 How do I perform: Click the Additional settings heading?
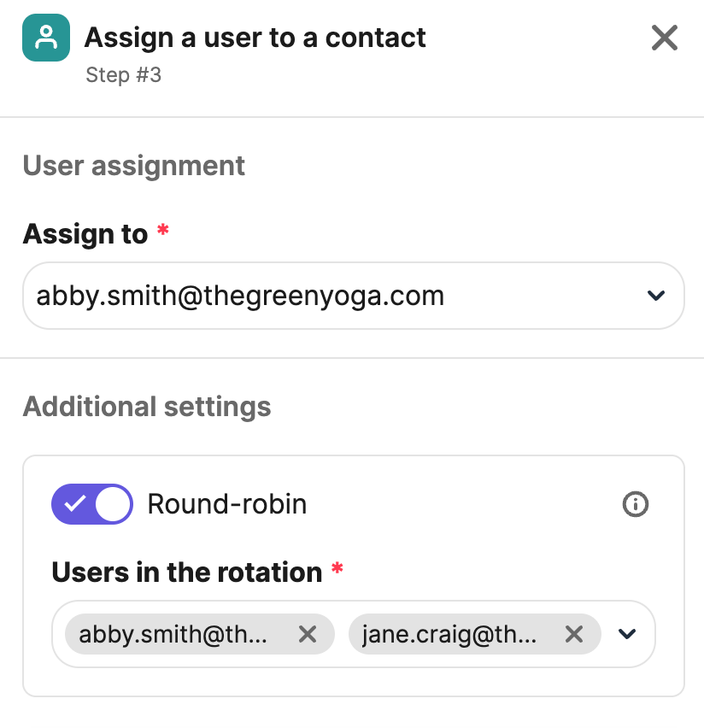(x=147, y=407)
